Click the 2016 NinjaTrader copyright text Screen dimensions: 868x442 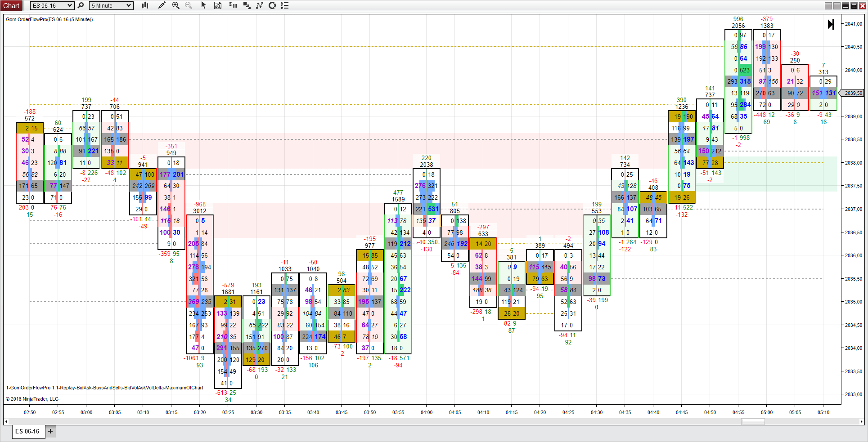click(32, 399)
